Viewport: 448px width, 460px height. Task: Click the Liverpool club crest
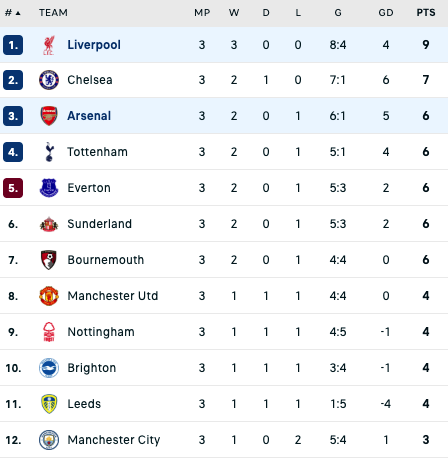click(x=49, y=45)
